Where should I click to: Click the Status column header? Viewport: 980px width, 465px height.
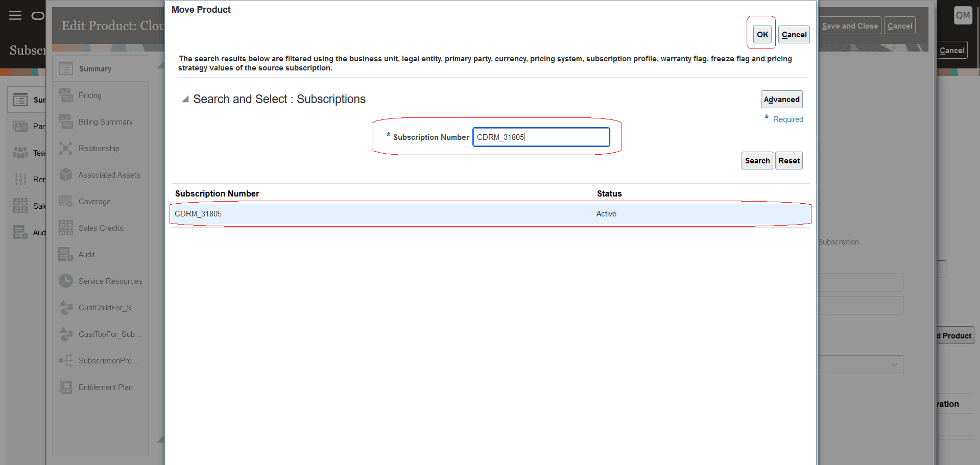coord(609,193)
